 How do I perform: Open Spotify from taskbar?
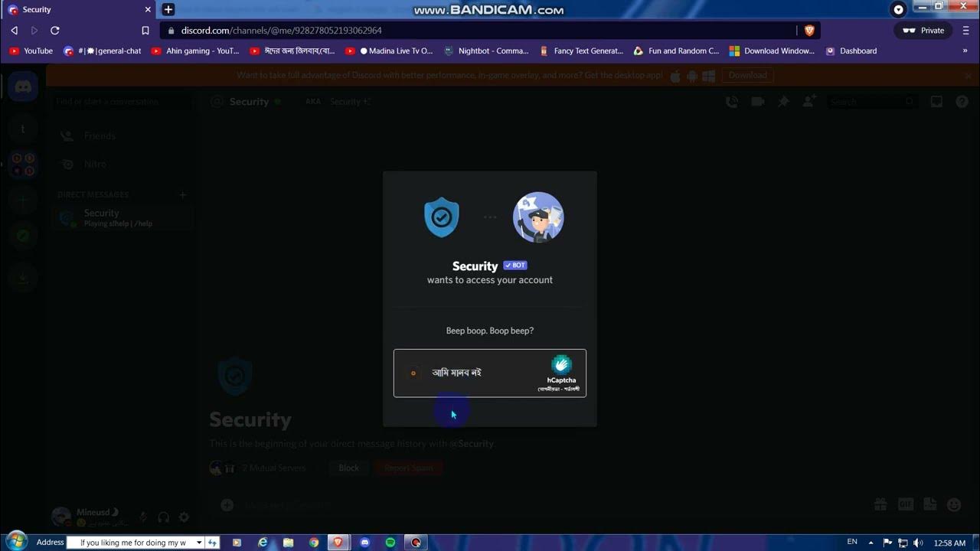pyautogui.click(x=390, y=543)
